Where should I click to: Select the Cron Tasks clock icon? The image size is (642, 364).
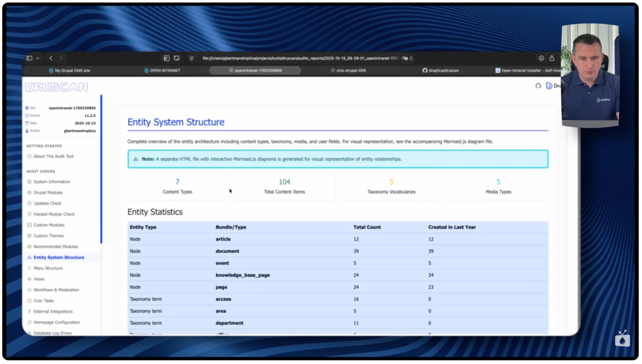(x=29, y=300)
